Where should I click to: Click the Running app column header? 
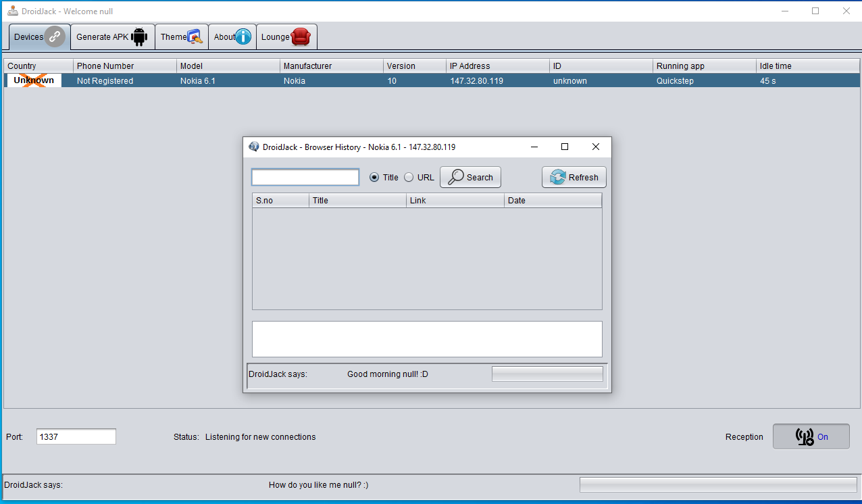(705, 66)
